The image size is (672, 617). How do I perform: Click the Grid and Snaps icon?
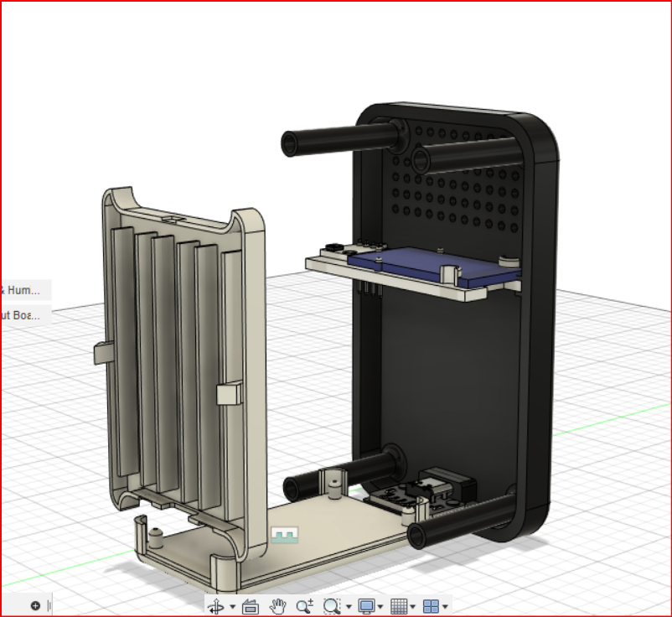point(399,606)
